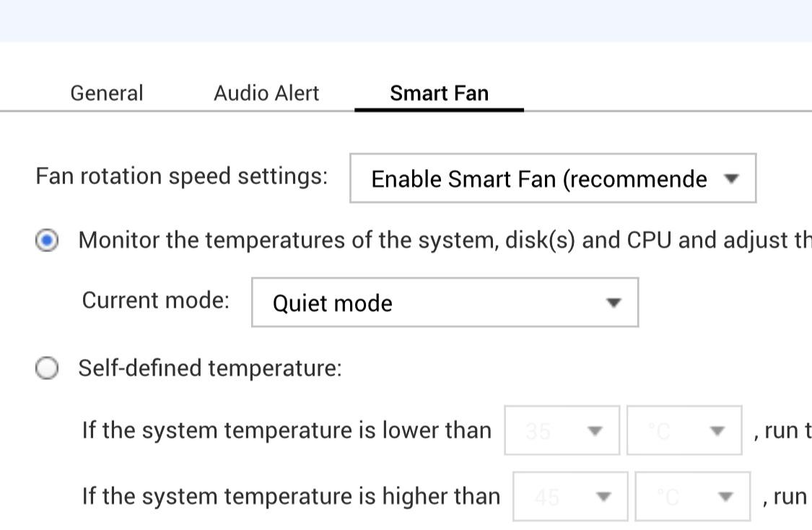The width and height of the screenshot is (812, 530).
Task: Click the arrow icon of fan rotation speed dropdown
Action: 732,178
